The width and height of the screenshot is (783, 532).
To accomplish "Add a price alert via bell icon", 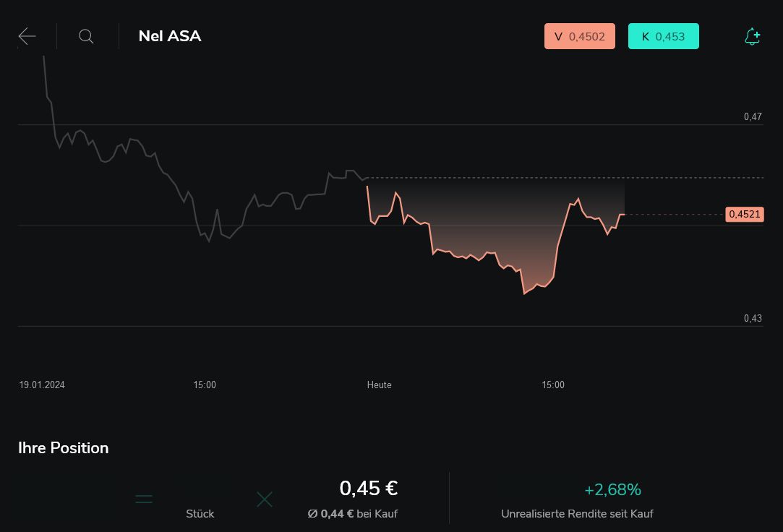I will coord(752,37).
